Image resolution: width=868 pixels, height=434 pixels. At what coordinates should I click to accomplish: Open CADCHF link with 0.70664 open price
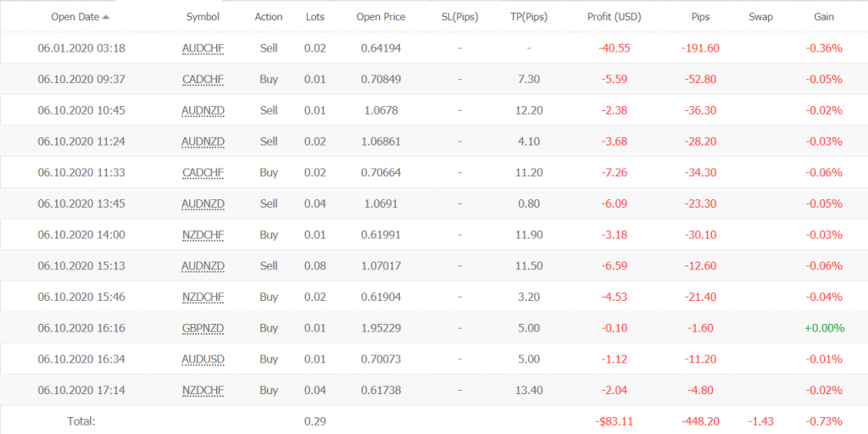click(203, 173)
